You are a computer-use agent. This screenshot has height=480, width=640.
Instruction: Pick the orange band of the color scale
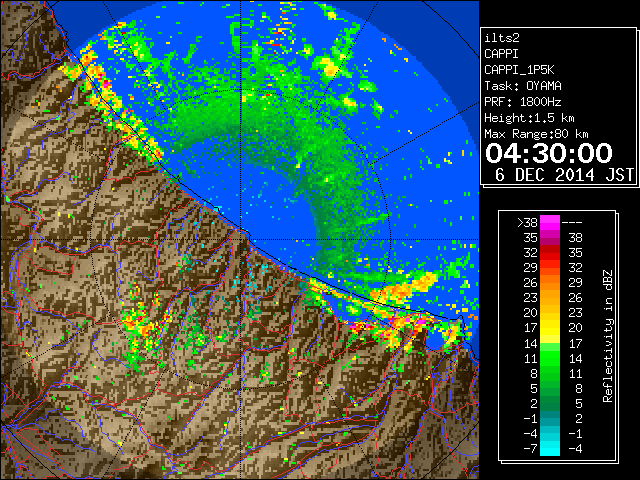(x=550, y=290)
